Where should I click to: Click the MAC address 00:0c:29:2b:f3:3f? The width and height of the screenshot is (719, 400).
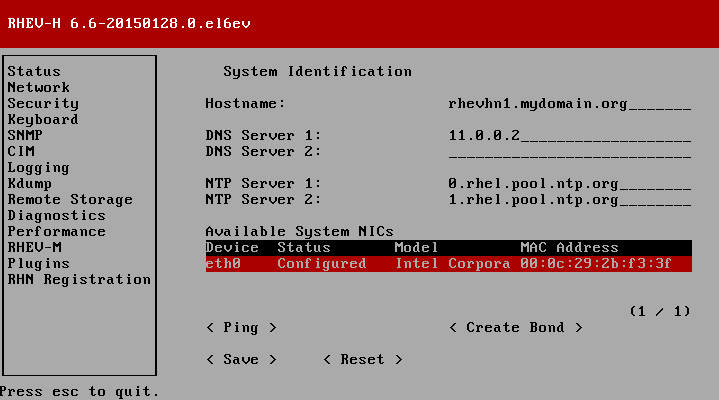click(596, 264)
